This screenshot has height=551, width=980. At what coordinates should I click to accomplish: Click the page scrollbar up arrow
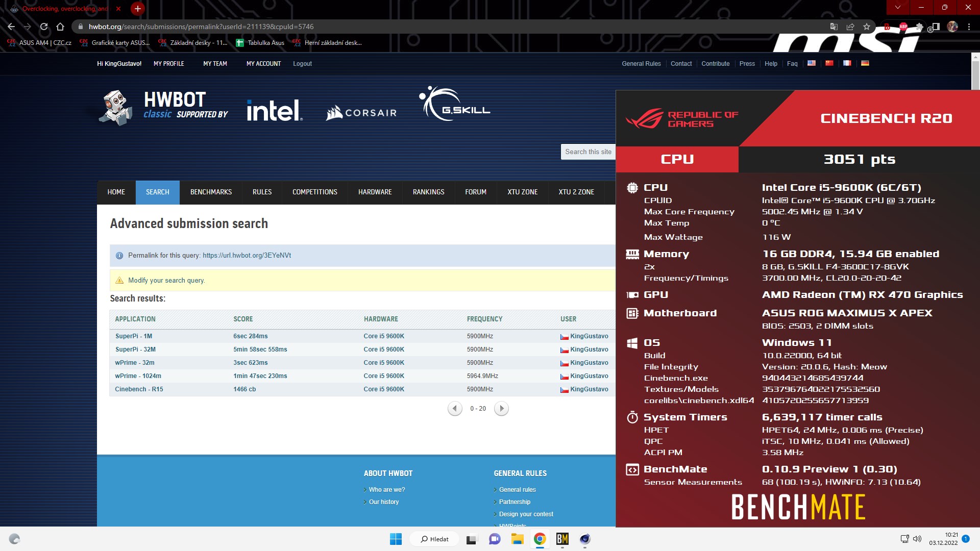click(975, 57)
